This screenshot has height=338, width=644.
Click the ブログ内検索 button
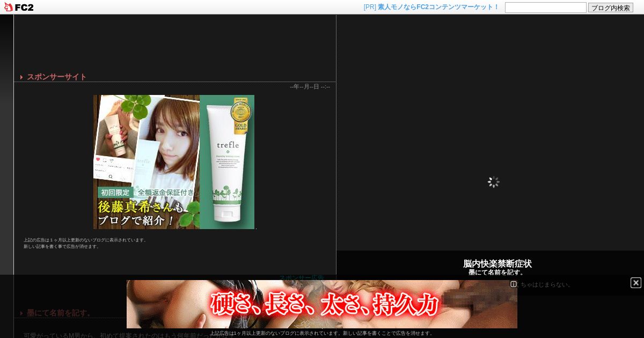(611, 8)
